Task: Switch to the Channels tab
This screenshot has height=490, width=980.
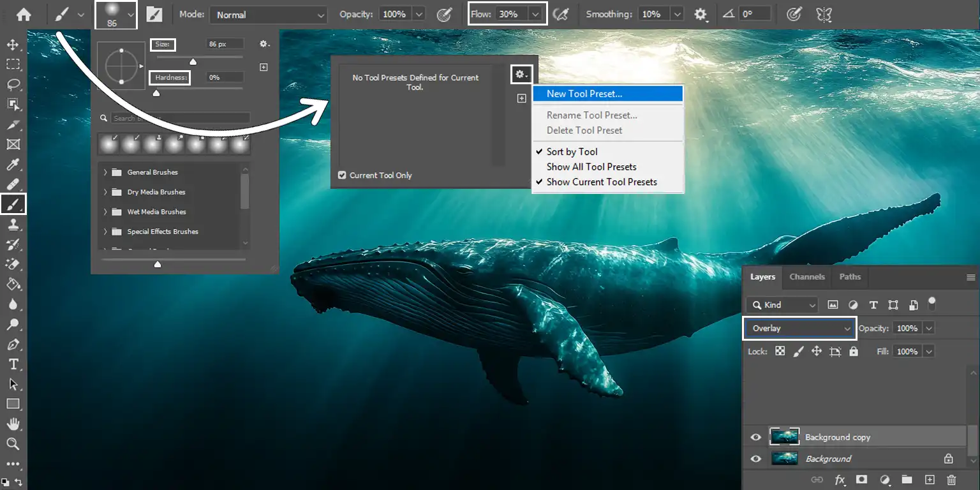Action: (807, 277)
